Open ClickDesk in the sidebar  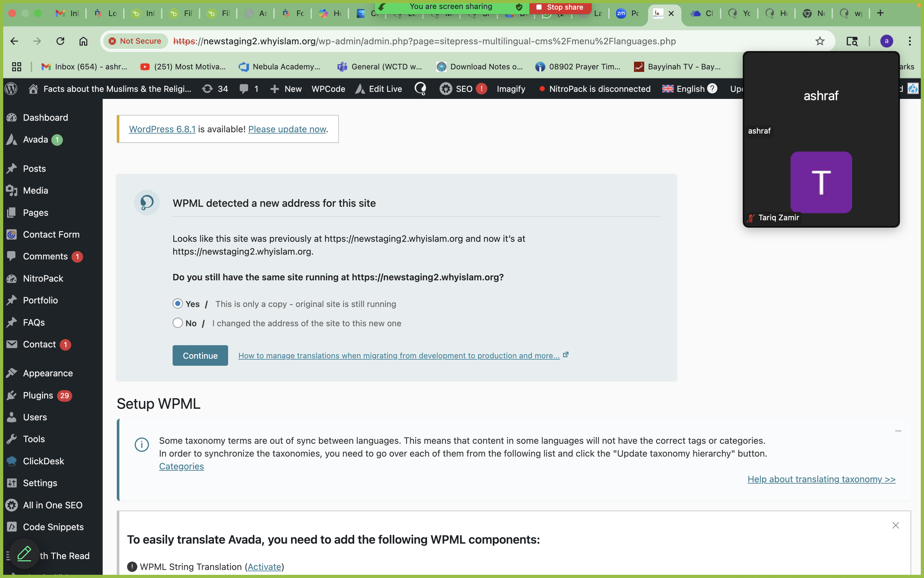click(44, 461)
